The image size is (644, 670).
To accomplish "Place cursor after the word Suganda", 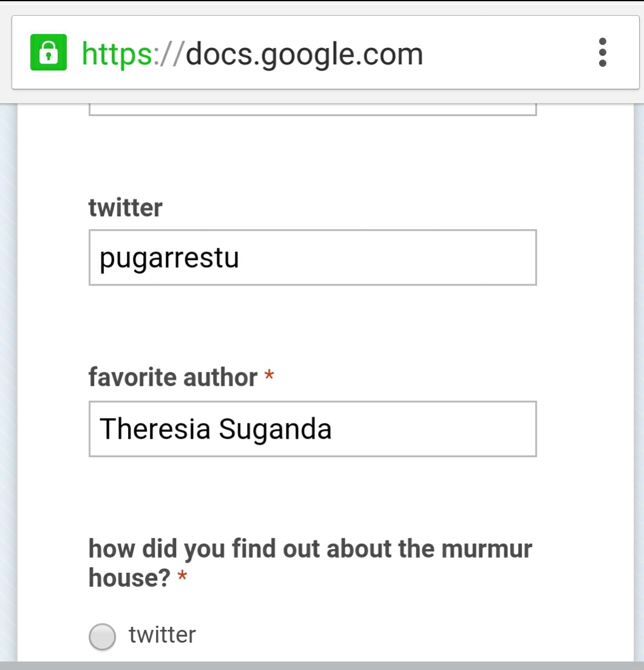I will (x=333, y=429).
